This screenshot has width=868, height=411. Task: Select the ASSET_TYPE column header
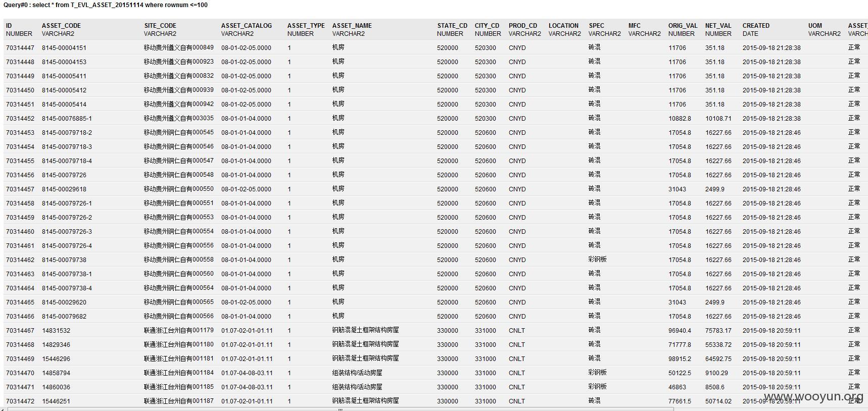[x=306, y=26]
